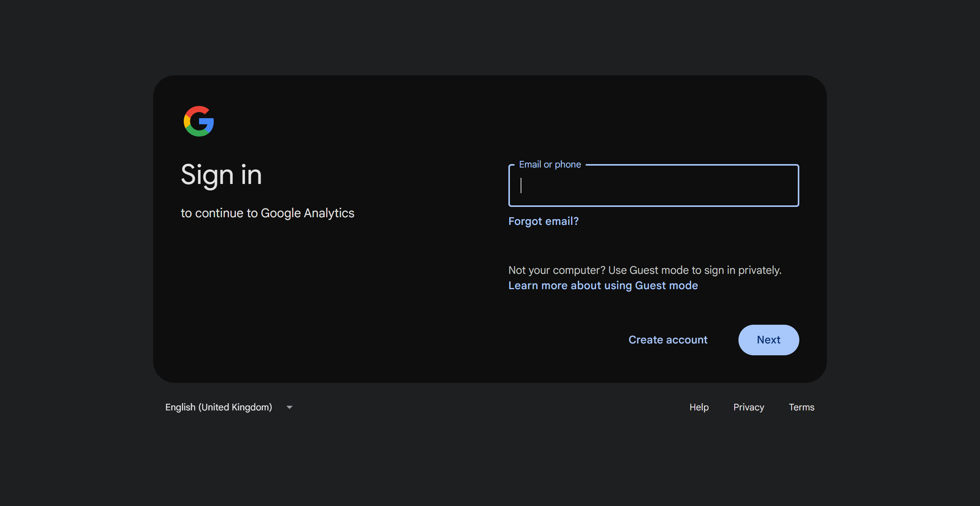Open the Privacy footer link
980x506 pixels.
click(x=748, y=407)
